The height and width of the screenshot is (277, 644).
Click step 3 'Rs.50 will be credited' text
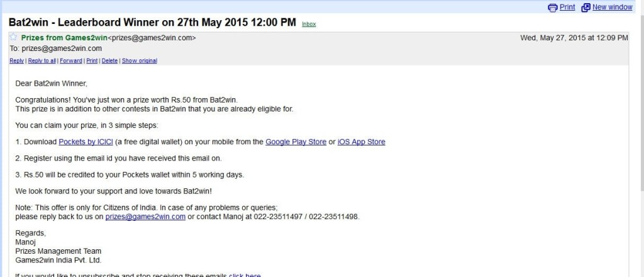130,174
